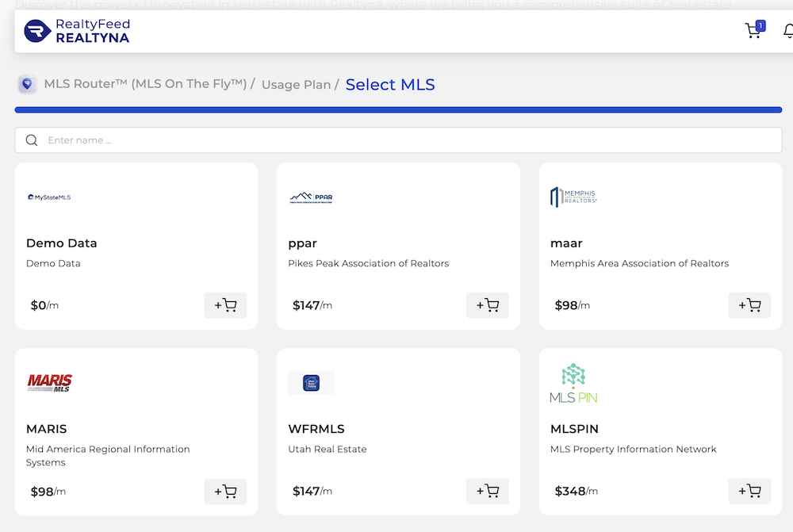Click the Select MLS breadcrumb
Image resolution: width=793 pixels, height=532 pixels.
(x=390, y=85)
